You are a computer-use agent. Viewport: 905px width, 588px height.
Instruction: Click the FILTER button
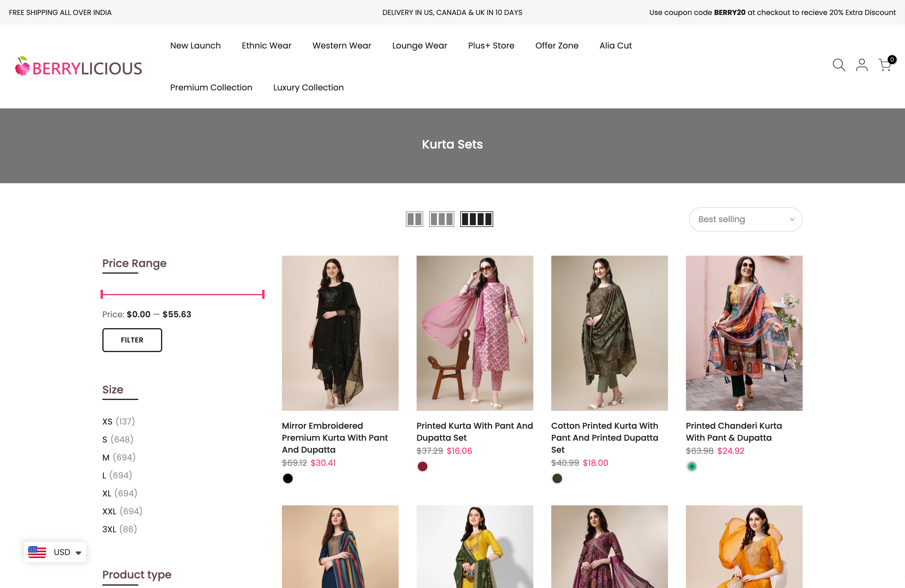pos(132,340)
